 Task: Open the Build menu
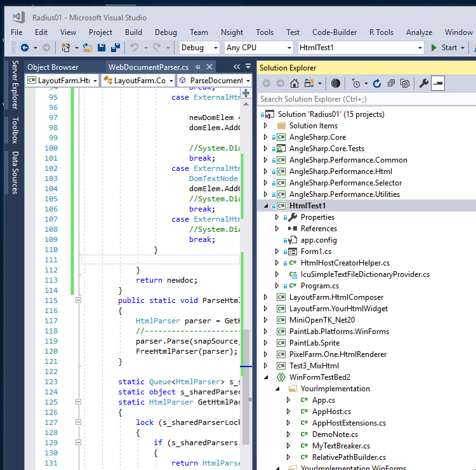tap(133, 32)
